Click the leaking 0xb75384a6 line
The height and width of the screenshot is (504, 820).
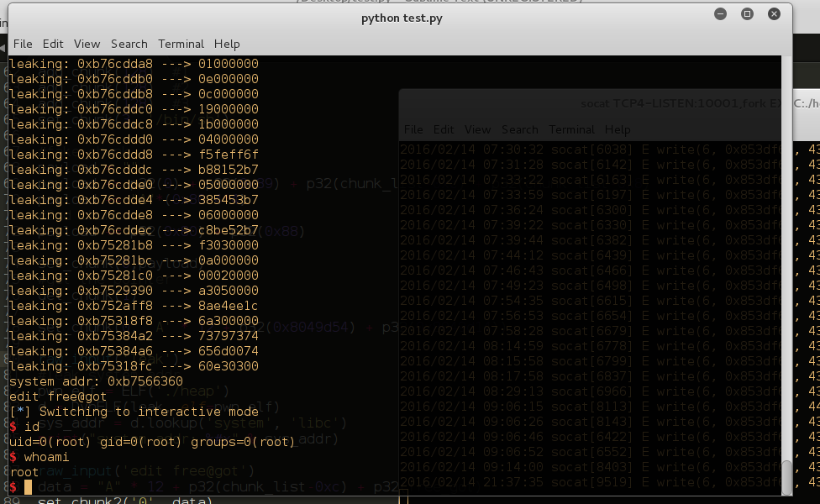click(134, 352)
